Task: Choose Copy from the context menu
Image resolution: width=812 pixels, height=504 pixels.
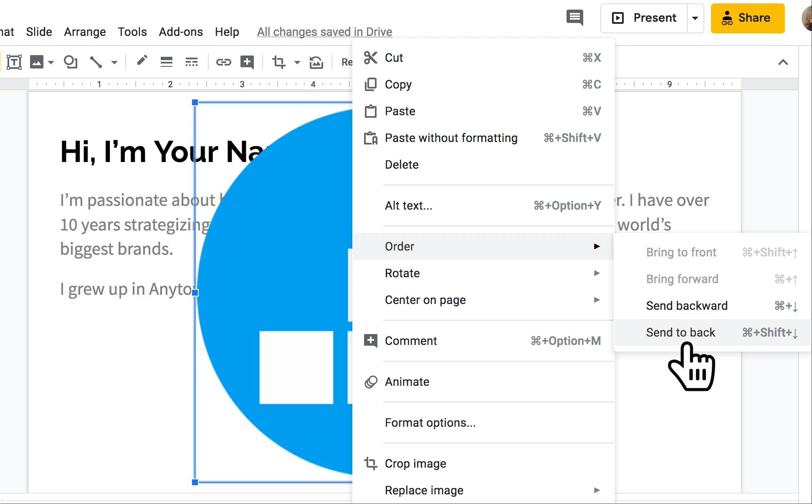Action: pos(483,84)
